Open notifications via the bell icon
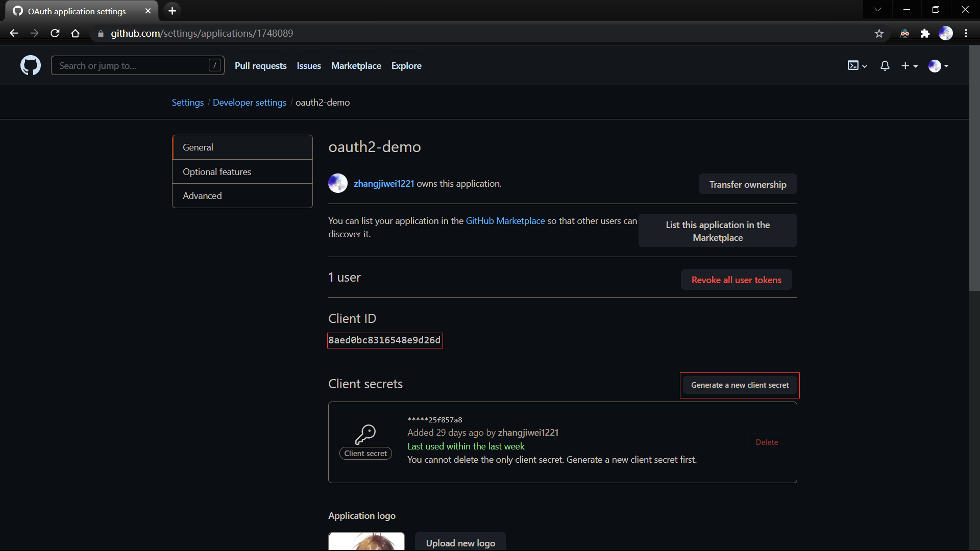This screenshot has width=980, height=551. tap(885, 65)
